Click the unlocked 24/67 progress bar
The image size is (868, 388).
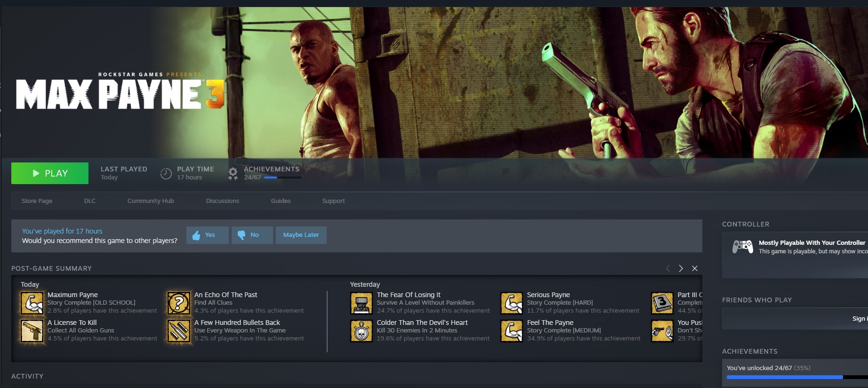797,377
